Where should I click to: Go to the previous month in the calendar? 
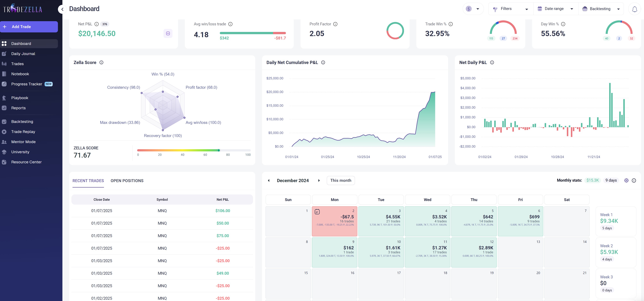click(x=269, y=181)
